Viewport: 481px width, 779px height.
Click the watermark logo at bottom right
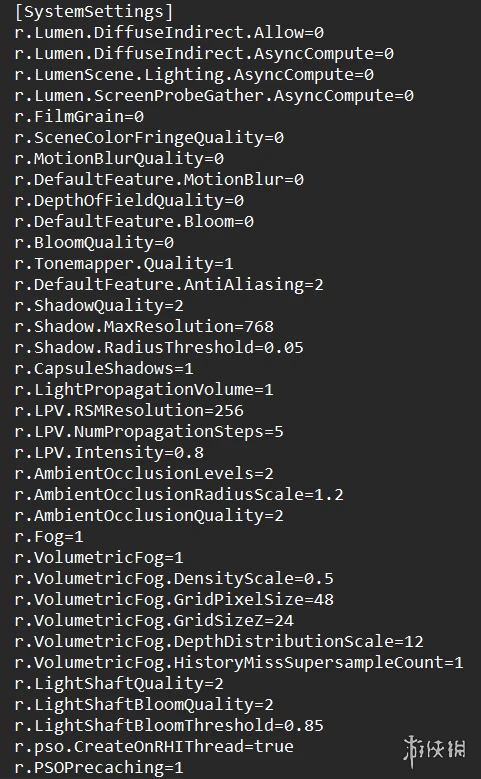pyautogui.click(x=435, y=750)
